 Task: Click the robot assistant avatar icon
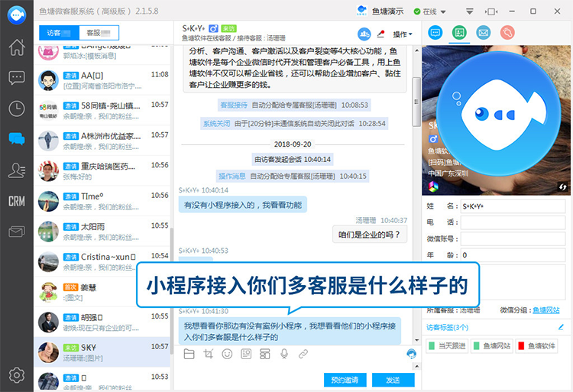pyautogui.click(x=412, y=354)
